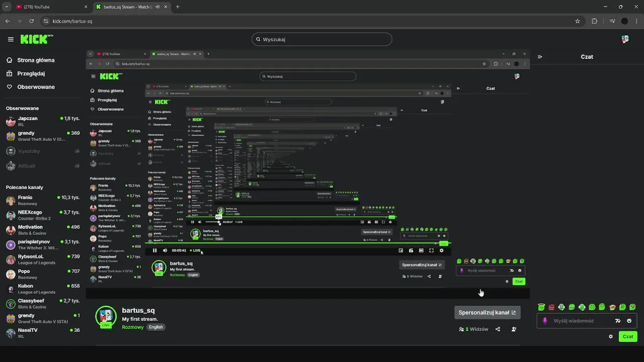
Task: Close the YouTube tab
Action: coord(86,7)
